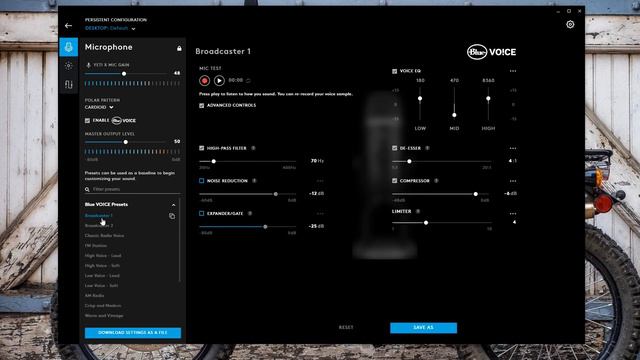Toggle Advanced Controls checkbox
Screen dimensions: 640x360
point(201,105)
